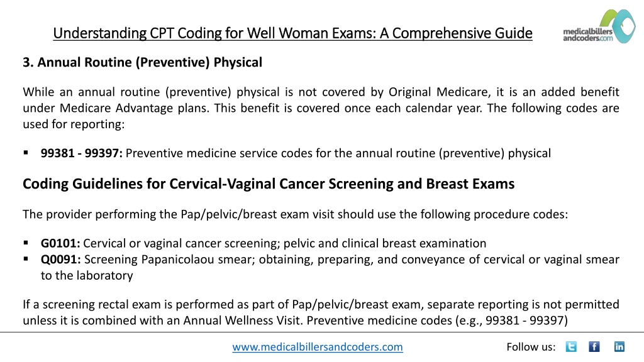Screen dimensions: 644x362
Task: Click paragraph starting "While an annual routine"
Action: (321, 108)
